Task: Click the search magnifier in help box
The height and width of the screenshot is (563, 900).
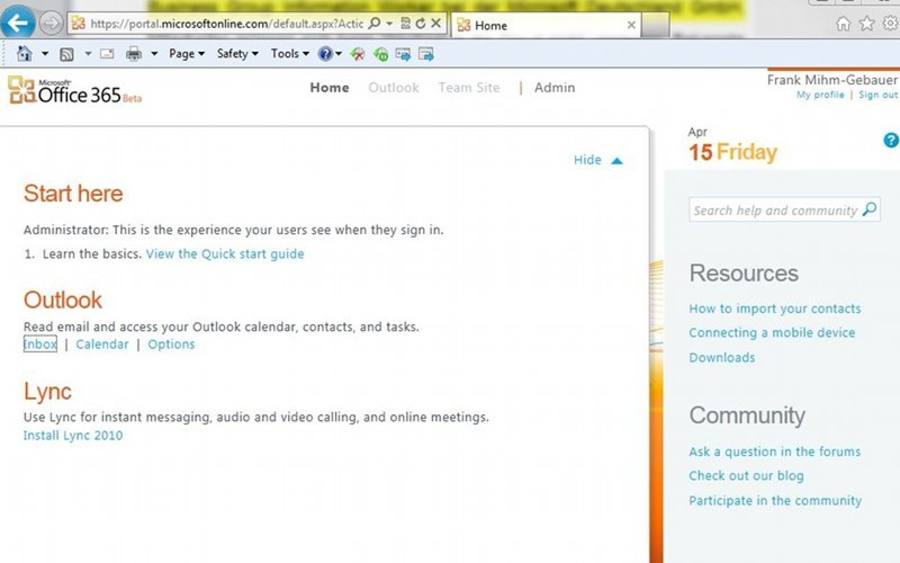Action: [x=870, y=209]
